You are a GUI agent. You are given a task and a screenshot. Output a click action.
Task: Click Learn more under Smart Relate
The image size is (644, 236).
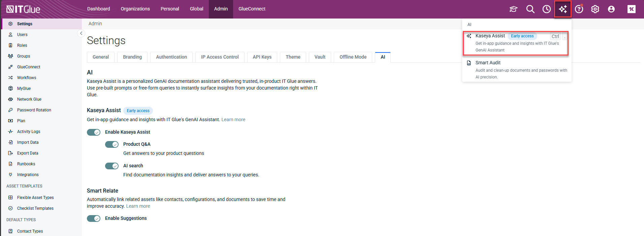click(138, 206)
